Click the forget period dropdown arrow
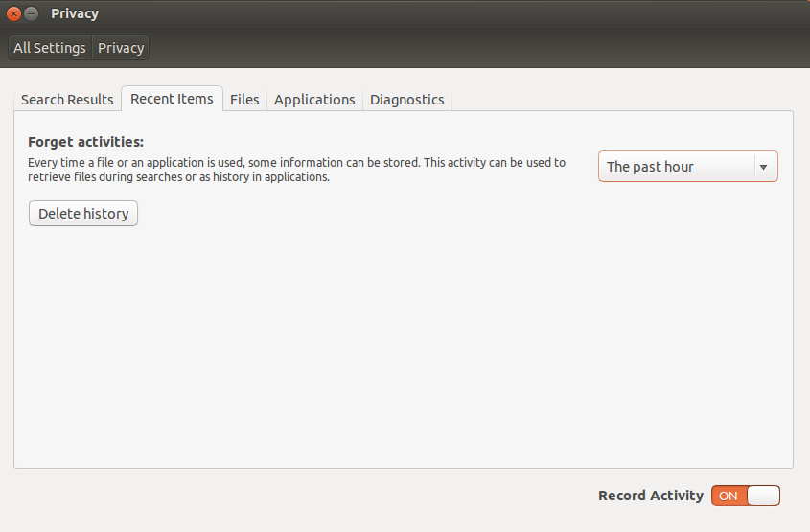 [763, 167]
